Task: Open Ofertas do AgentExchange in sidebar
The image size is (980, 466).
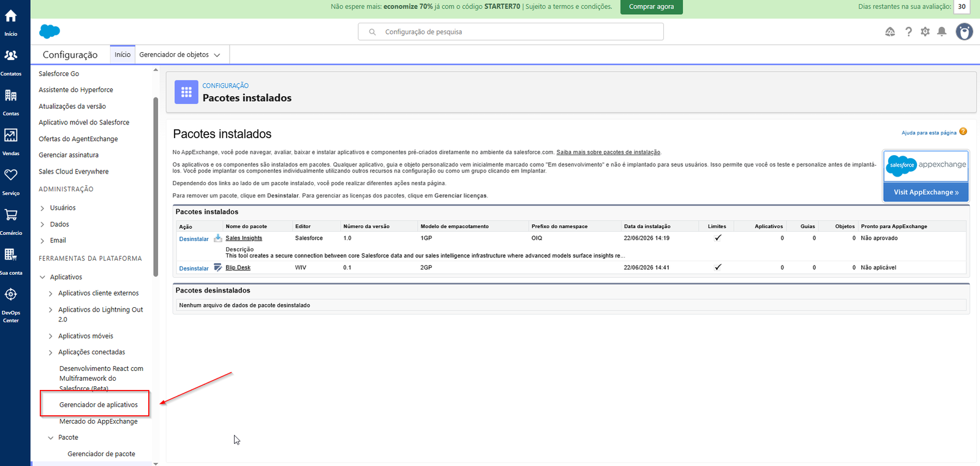Action: tap(78, 139)
